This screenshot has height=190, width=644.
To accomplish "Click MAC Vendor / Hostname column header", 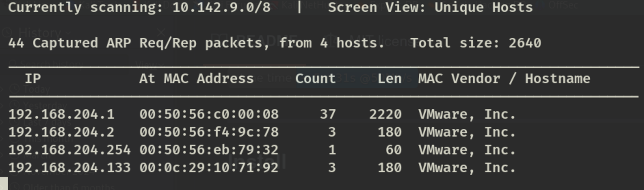I will pos(504,79).
